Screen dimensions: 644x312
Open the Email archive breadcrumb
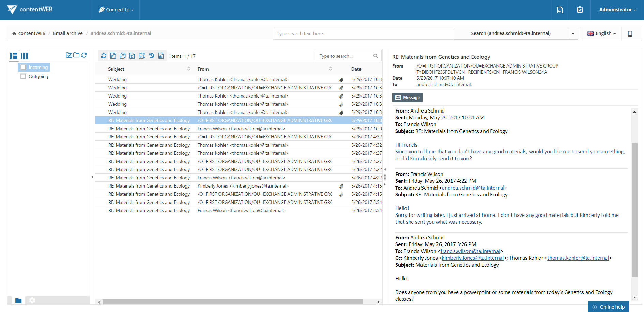[x=68, y=33]
